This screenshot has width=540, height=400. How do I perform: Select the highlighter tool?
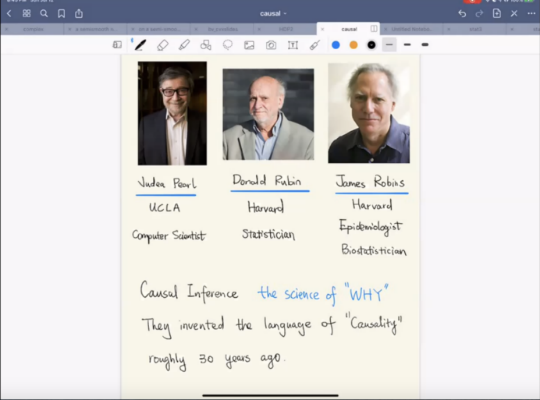184,45
